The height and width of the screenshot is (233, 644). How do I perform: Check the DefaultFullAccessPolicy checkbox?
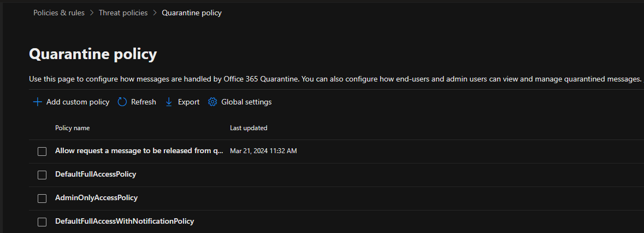[x=42, y=175]
